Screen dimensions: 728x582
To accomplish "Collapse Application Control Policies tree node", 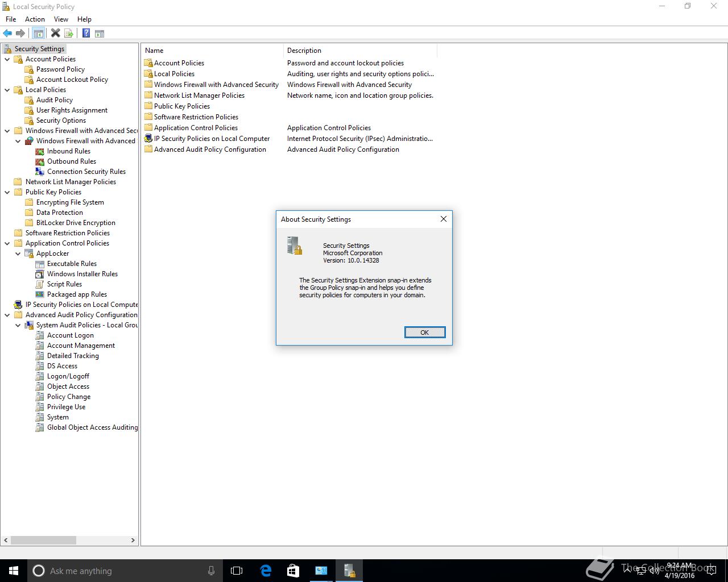I will [x=7, y=243].
